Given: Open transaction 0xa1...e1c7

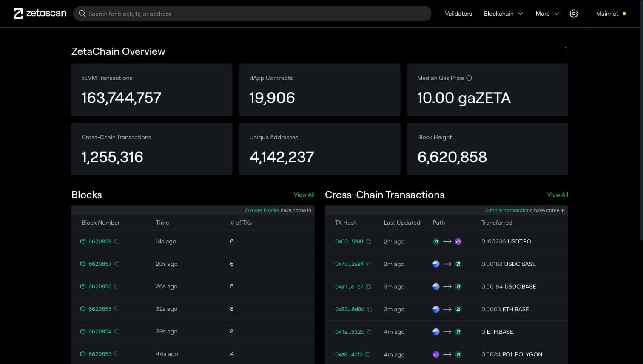Looking at the screenshot, I should pos(349,286).
